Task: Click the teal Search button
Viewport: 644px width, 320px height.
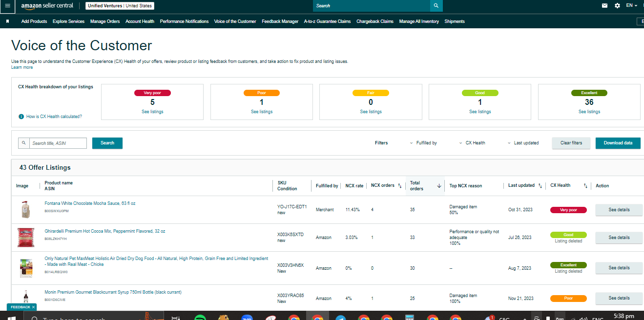Action: click(107, 143)
